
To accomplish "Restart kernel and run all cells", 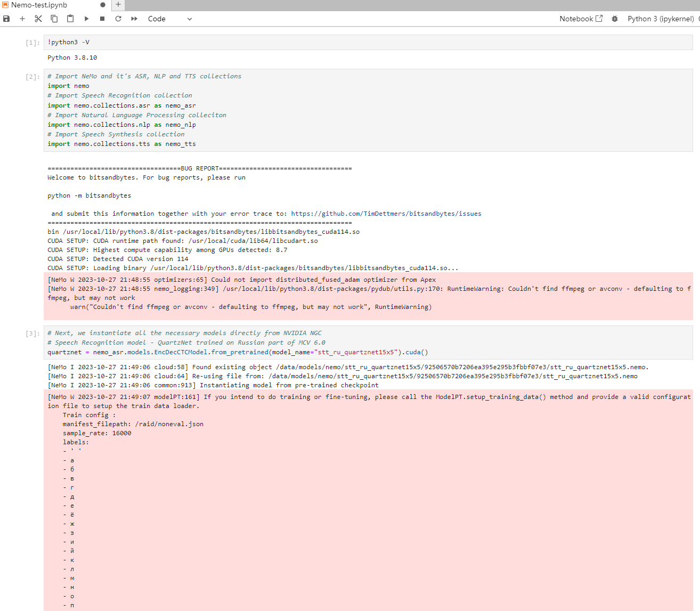I will (x=134, y=19).
